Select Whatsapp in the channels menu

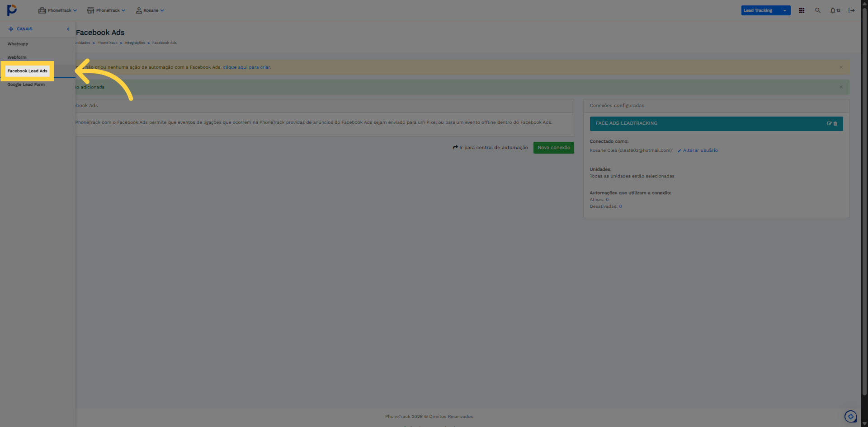[18, 44]
